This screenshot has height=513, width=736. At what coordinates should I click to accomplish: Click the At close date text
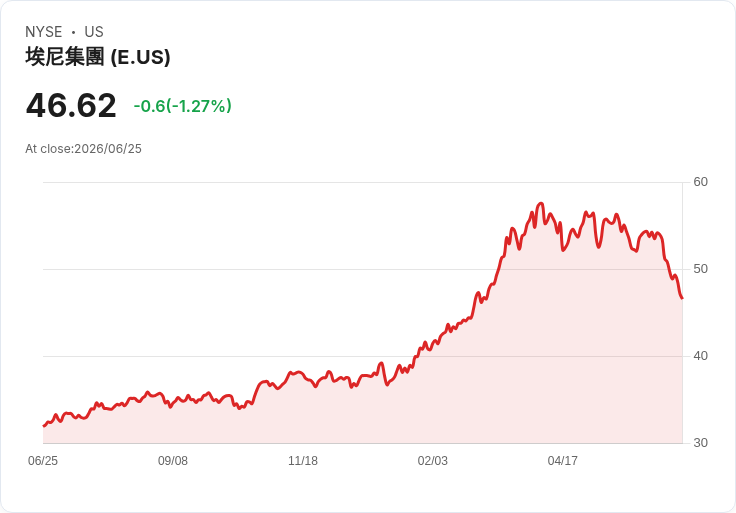point(83,149)
